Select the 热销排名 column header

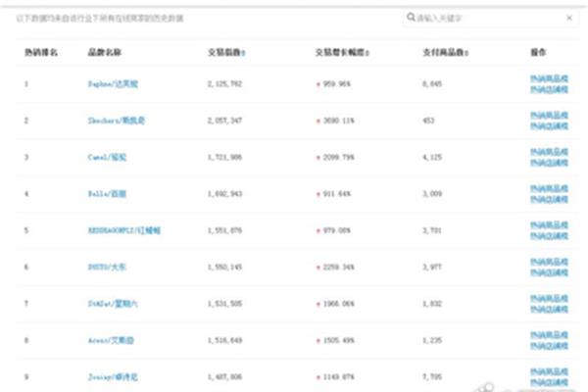tap(41, 53)
